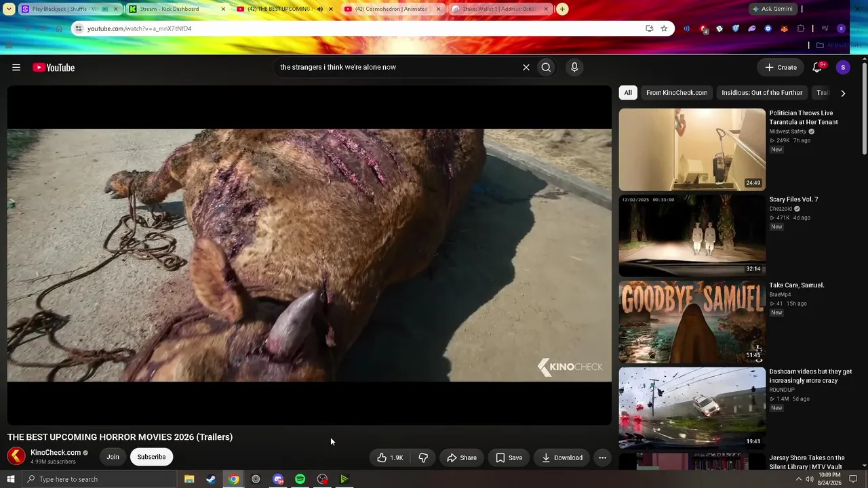Select the All filter chip
This screenshot has width=868, height=488.
point(628,93)
